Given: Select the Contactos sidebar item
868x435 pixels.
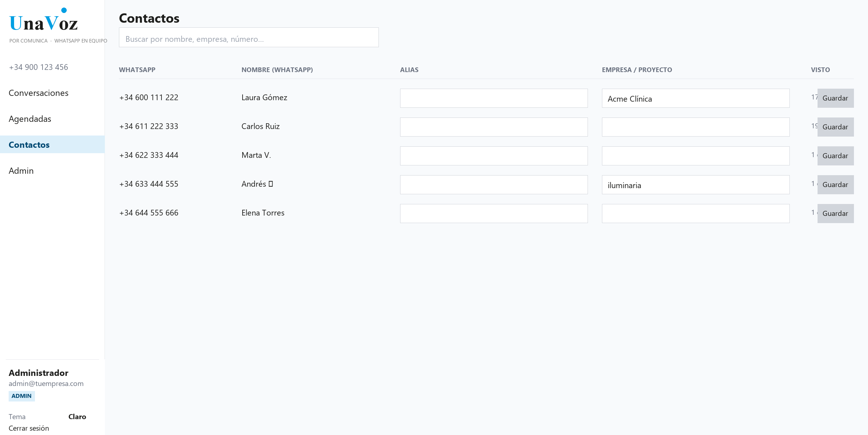Looking at the screenshot, I should coord(29,145).
